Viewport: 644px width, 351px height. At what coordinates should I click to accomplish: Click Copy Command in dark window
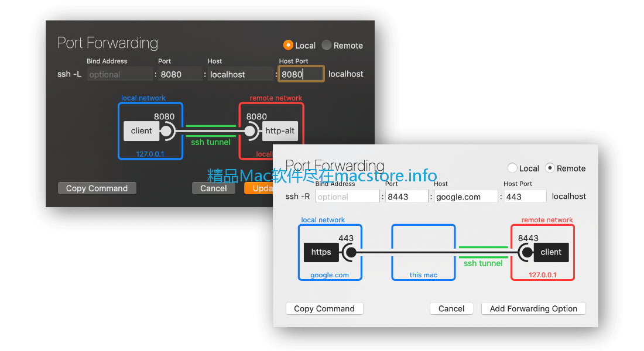(97, 188)
